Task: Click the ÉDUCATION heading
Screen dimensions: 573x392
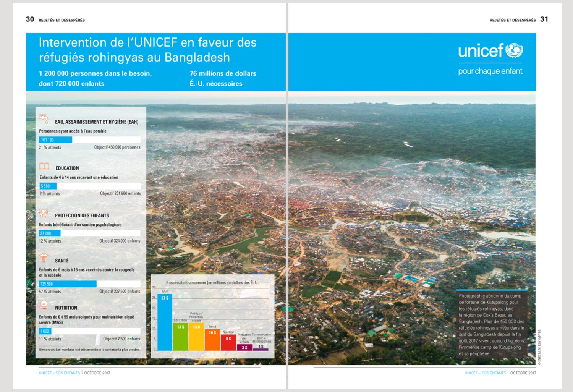Action: tap(67, 168)
